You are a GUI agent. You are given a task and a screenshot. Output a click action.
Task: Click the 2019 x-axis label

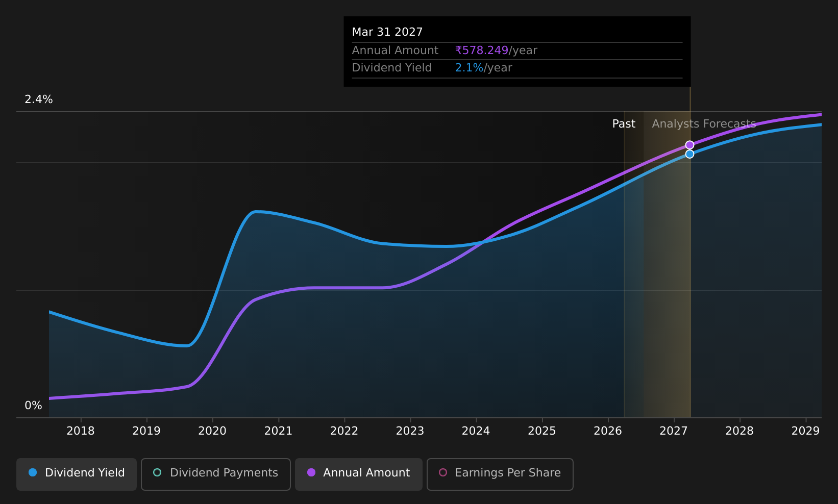146,431
